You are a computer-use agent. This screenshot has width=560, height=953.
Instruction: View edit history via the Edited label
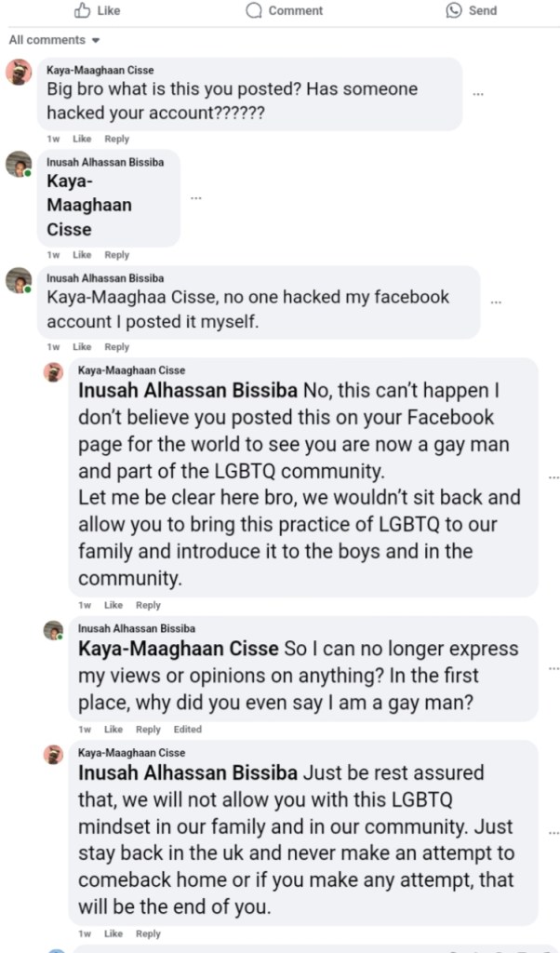[187, 730]
